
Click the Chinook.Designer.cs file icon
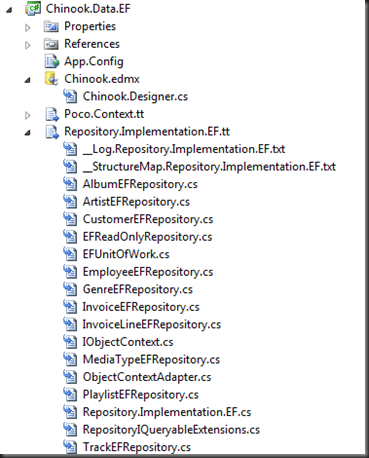[x=70, y=96]
